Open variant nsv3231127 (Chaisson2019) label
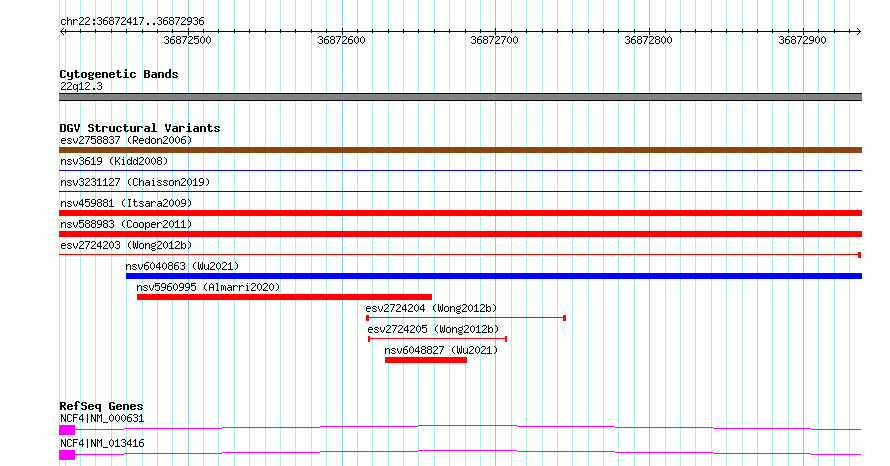The height and width of the screenshot is (466, 890). pyautogui.click(x=135, y=182)
